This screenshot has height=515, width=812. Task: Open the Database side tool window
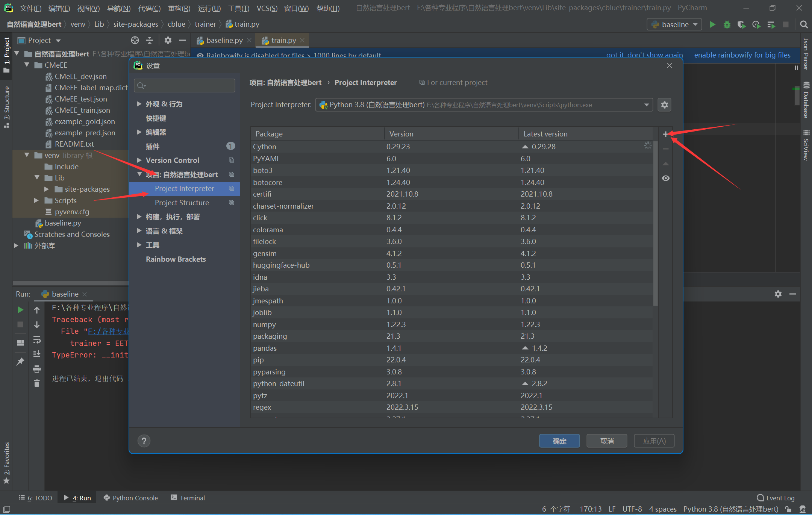click(806, 100)
